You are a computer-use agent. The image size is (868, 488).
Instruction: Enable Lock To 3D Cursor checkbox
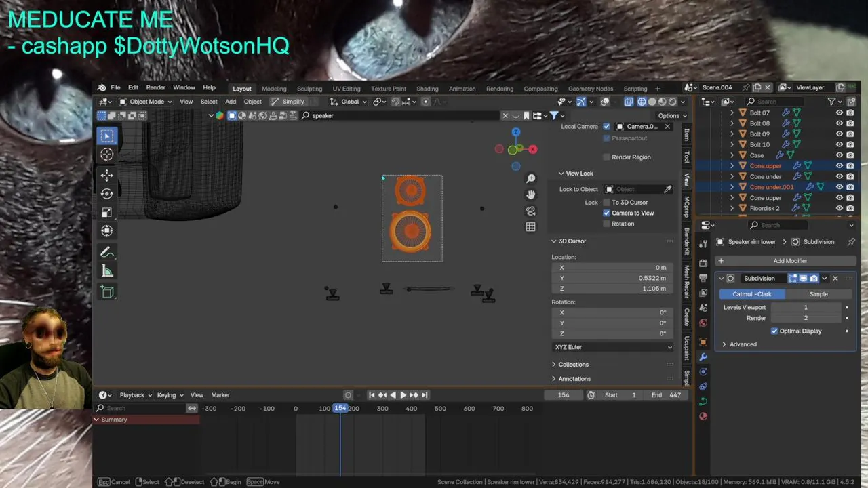click(606, 203)
